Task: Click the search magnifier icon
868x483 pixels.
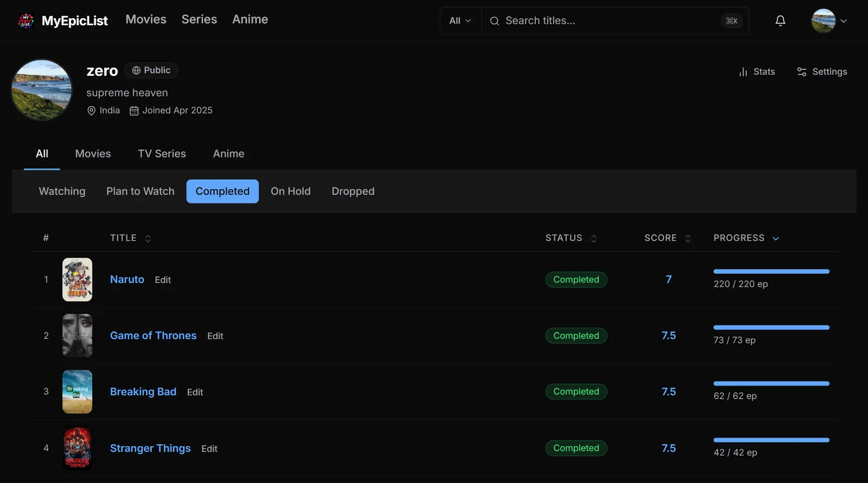Action: pos(495,21)
